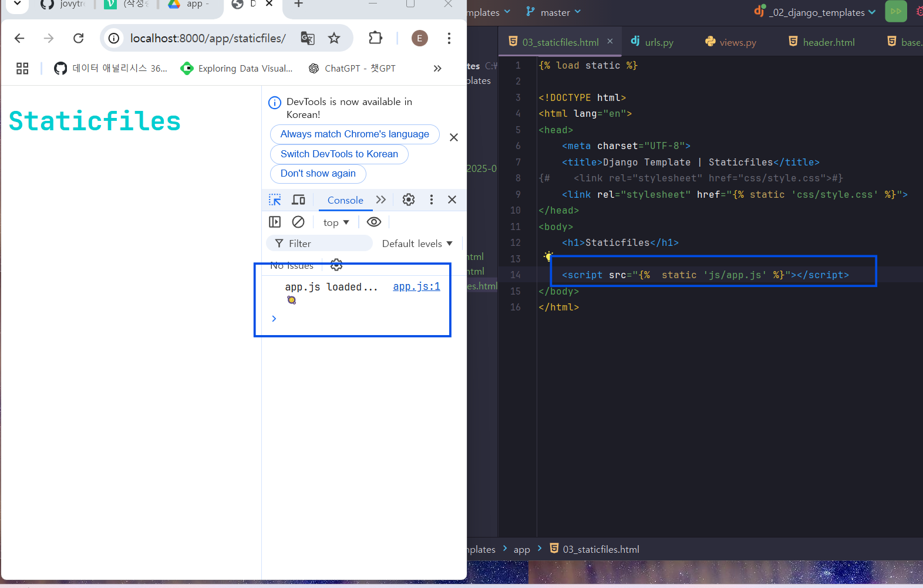This screenshot has height=588, width=923.
Task: Close the DevTools panel
Action: click(452, 200)
